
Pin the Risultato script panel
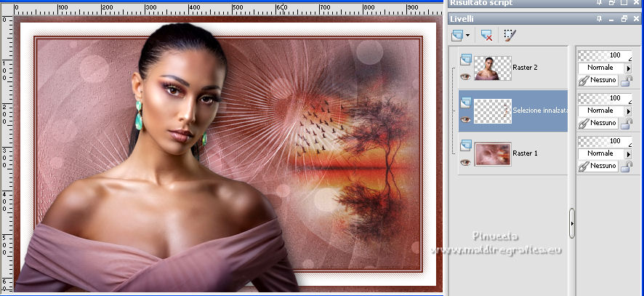tap(599, 3)
